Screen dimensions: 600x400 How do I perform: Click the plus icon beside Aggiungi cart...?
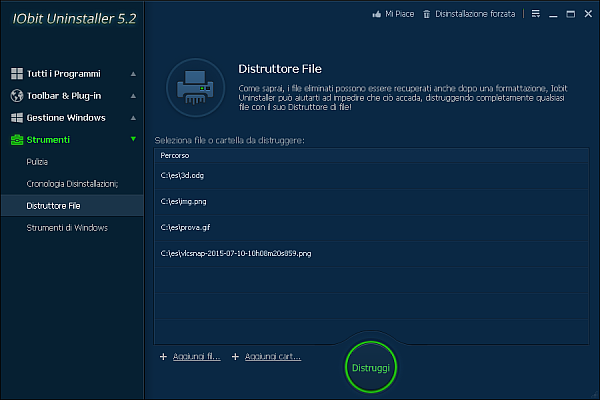(x=235, y=356)
